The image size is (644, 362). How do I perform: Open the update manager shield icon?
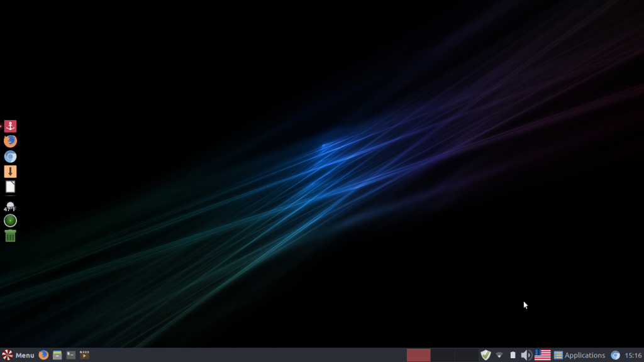click(x=486, y=355)
